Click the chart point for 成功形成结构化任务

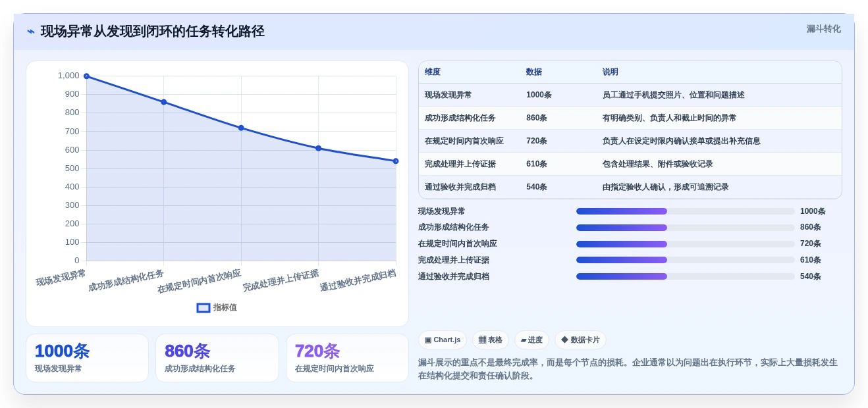click(x=164, y=102)
